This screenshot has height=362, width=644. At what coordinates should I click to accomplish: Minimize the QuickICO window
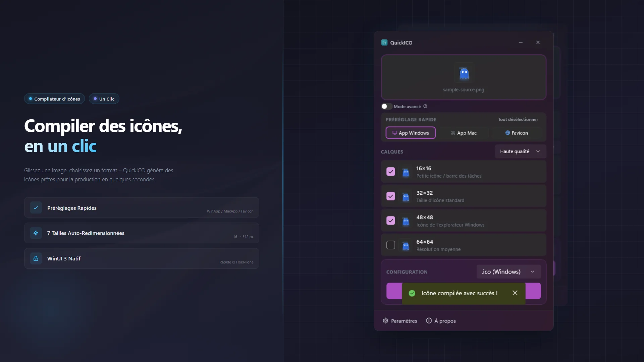[521, 43]
